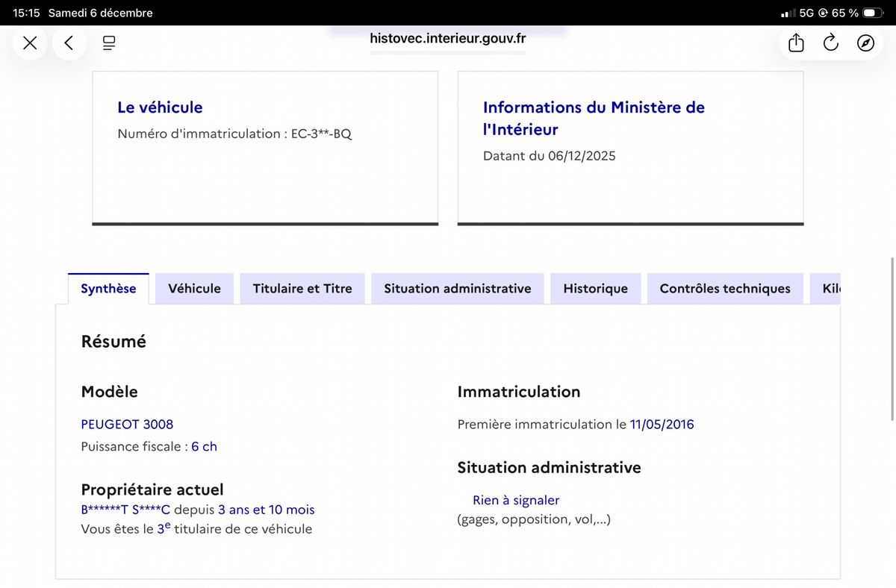The width and height of the screenshot is (896, 588).
Task: Tap the battery indicator in the status bar
Action: (x=873, y=13)
